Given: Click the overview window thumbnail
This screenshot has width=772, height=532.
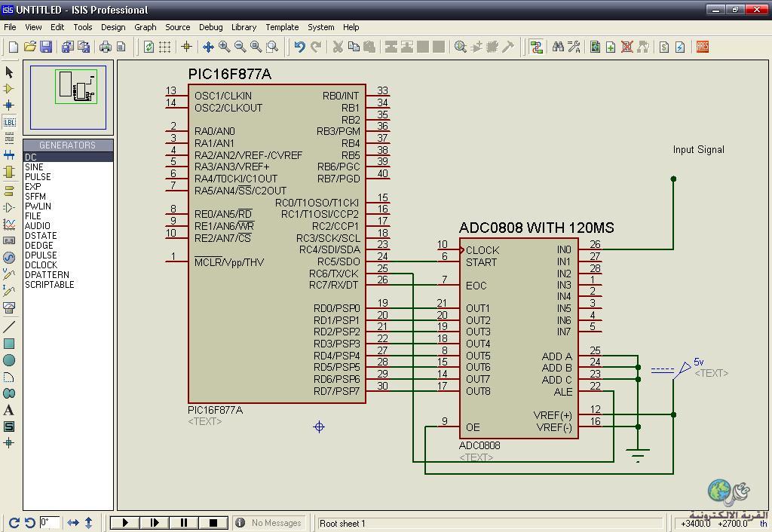Looking at the screenshot, I should click(x=68, y=97).
